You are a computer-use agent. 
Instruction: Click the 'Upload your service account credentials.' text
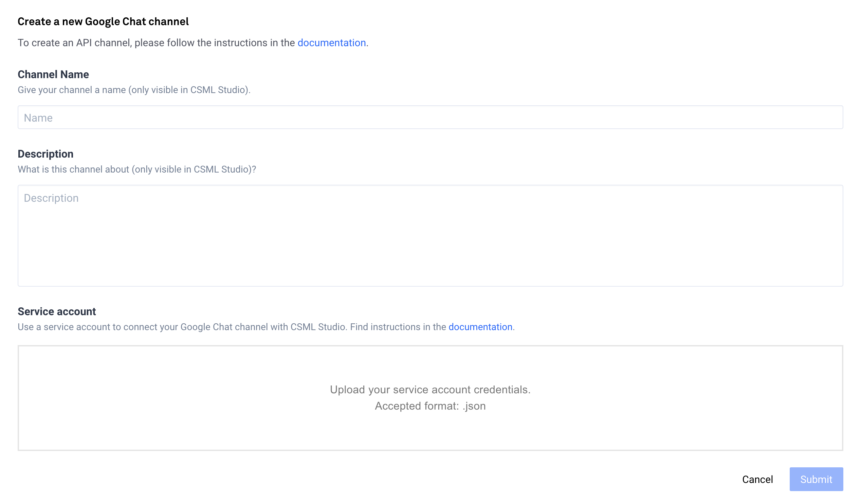tap(430, 390)
